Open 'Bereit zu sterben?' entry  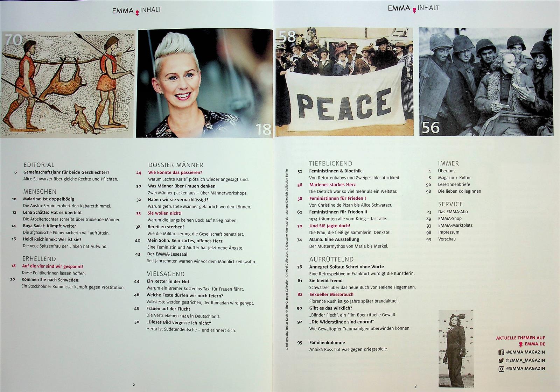coord(166,227)
